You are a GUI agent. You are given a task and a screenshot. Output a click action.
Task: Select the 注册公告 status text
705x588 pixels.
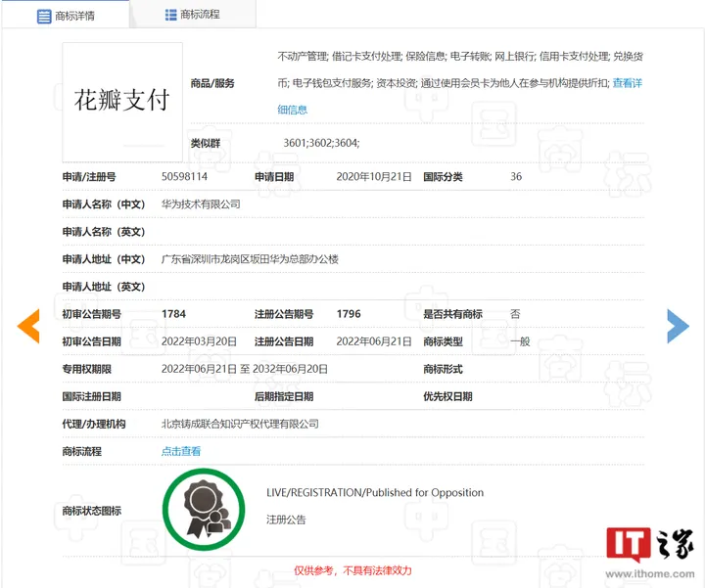[286, 520]
